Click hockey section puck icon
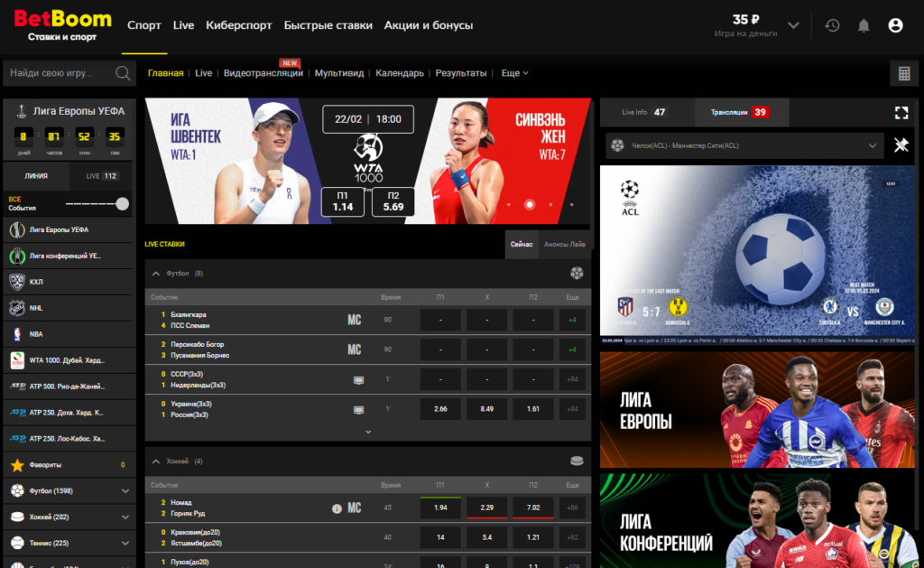The width and height of the screenshot is (924, 568). (x=577, y=461)
